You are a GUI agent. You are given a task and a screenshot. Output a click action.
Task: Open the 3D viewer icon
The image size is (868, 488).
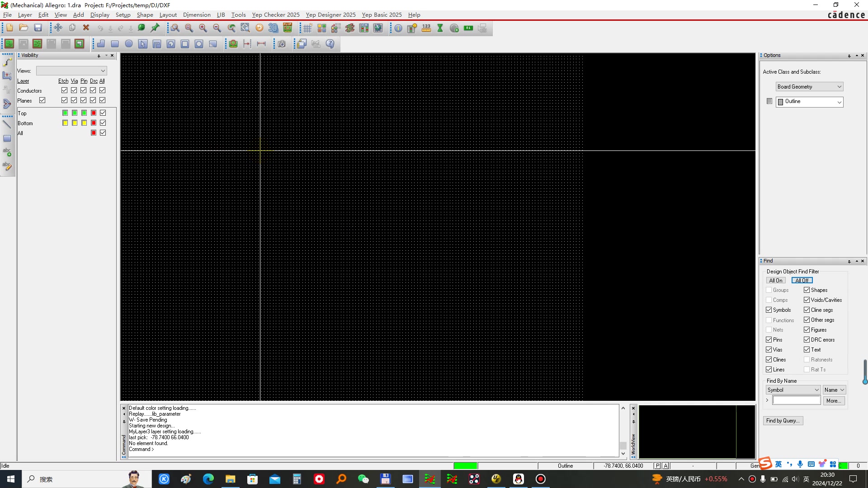[273, 28]
